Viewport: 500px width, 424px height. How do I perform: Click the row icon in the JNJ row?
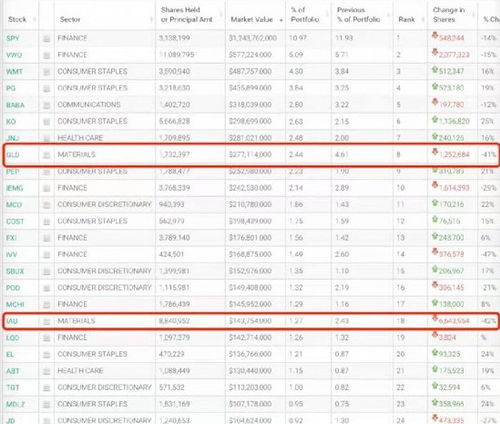pos(47,138)
